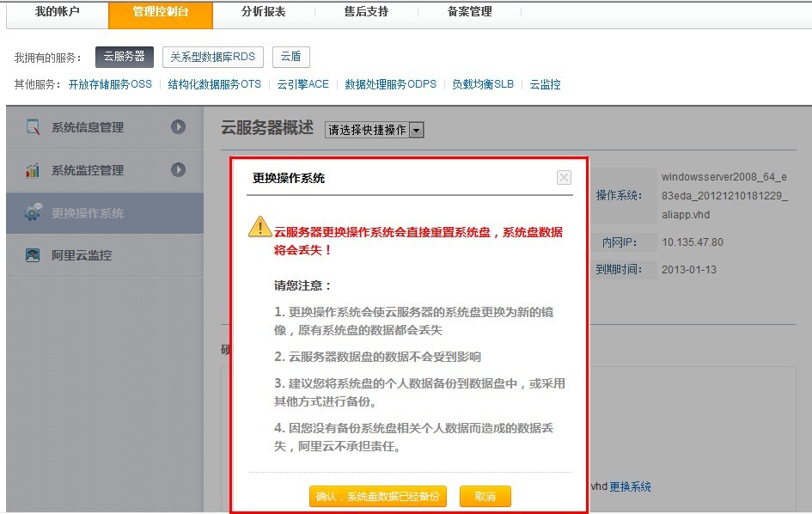Click the 操作系统 label
The height and width of the screenshot is (514, 812).
(x=619, y=195)
